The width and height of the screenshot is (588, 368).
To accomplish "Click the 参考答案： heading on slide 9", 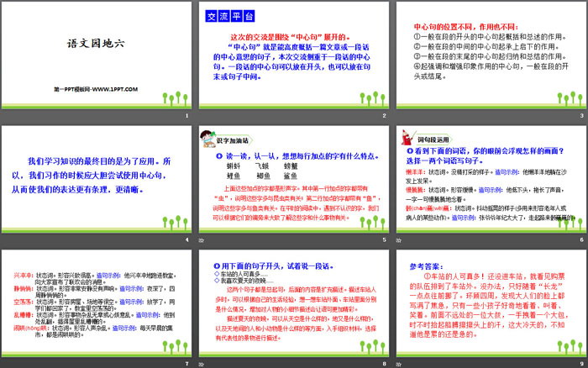I will click(427, 266).
